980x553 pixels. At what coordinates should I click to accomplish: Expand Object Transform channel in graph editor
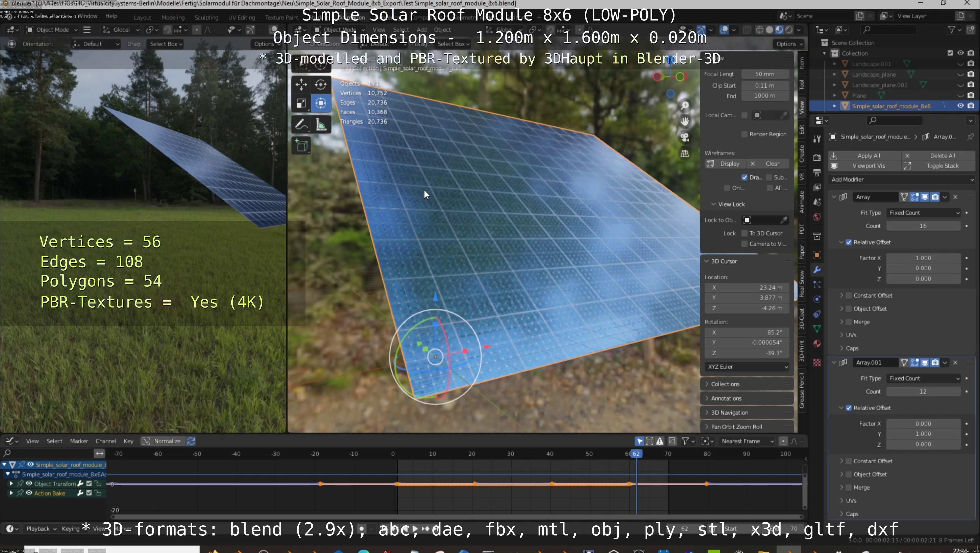[x=11, y=483]
